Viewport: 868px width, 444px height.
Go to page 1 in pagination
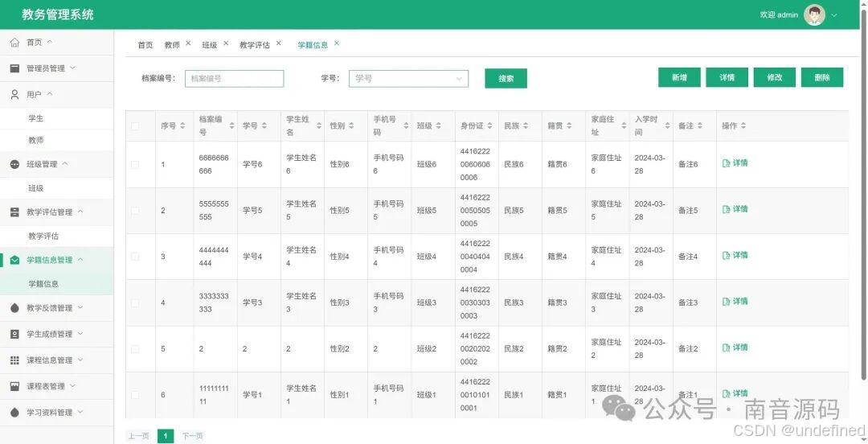(165, 436)
